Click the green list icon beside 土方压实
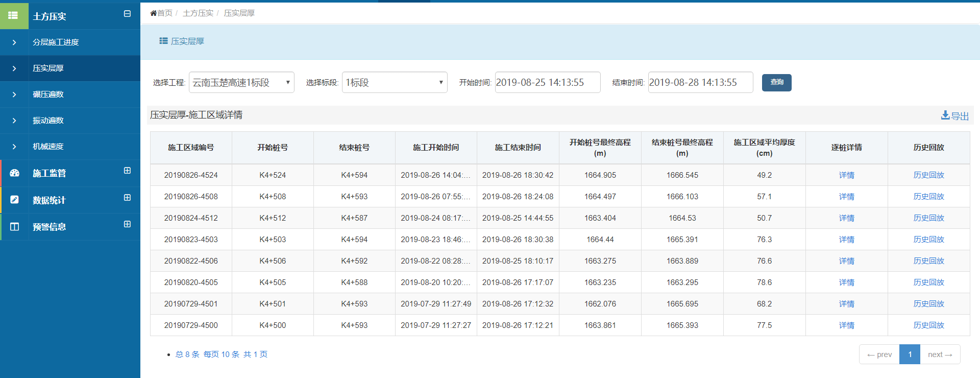 coord(14,16)
